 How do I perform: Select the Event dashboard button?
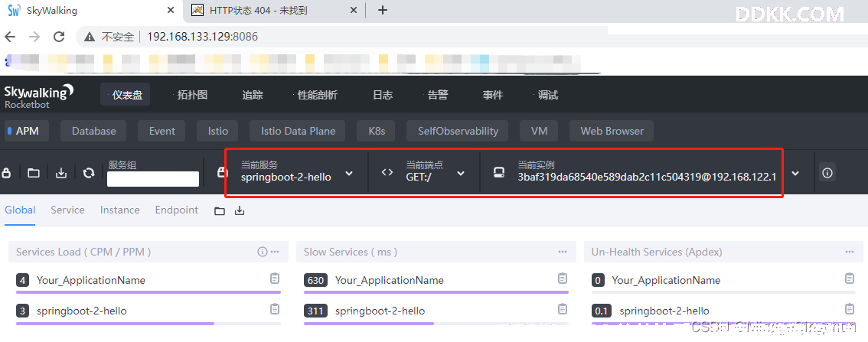162,131
